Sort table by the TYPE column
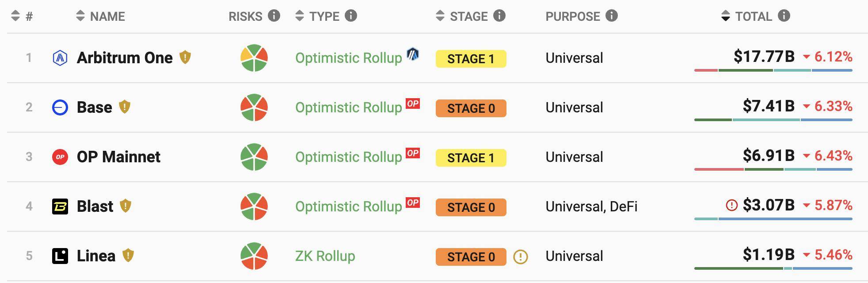The image size is (868, 283). tap(317, 16)
